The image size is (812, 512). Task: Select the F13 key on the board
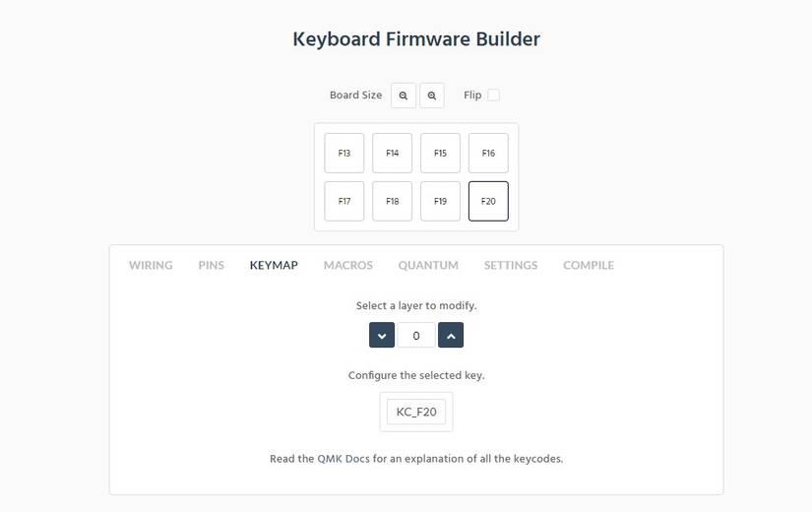(x=344, y=154)
